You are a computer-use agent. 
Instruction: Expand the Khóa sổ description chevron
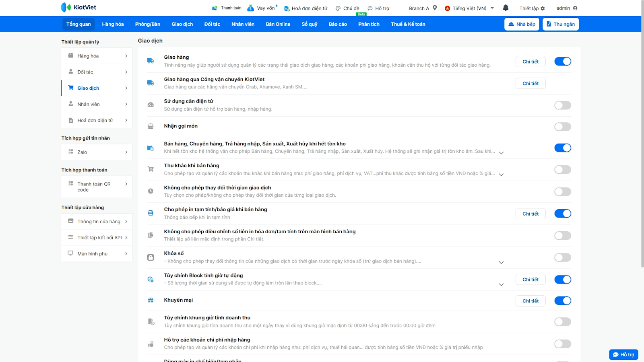pyautogui.click(x=501, y=262)
